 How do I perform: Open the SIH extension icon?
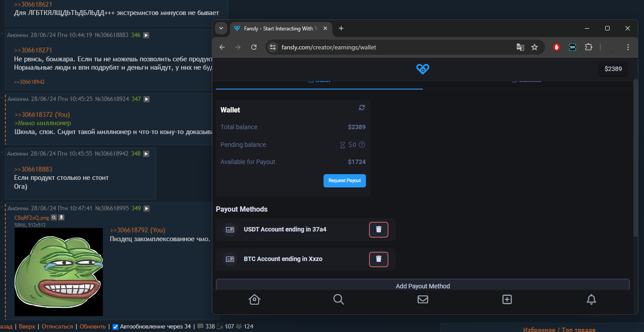pos(572,47)
